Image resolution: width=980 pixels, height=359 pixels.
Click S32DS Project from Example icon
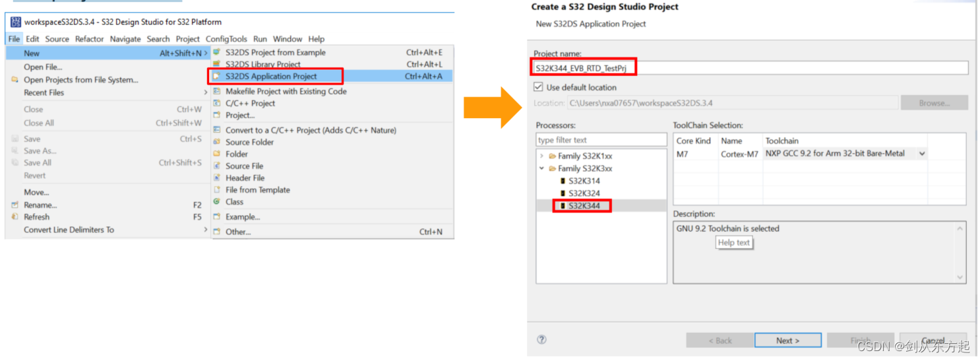coord(216,52)
